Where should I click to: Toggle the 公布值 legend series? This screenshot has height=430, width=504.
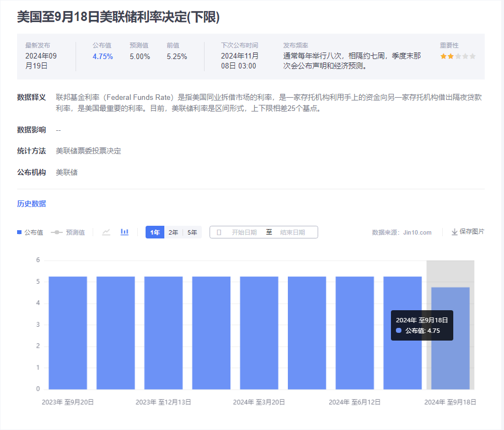30,232
